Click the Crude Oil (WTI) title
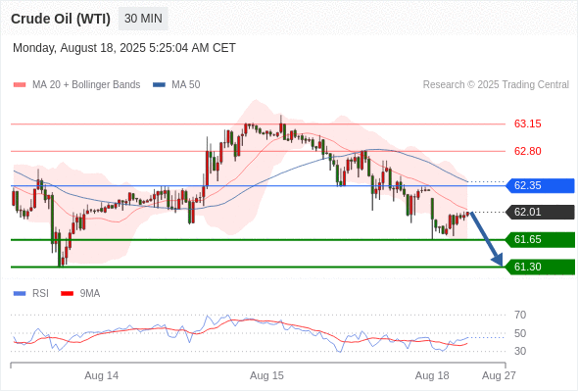This screenshot has width=578, height=392. 61,19
